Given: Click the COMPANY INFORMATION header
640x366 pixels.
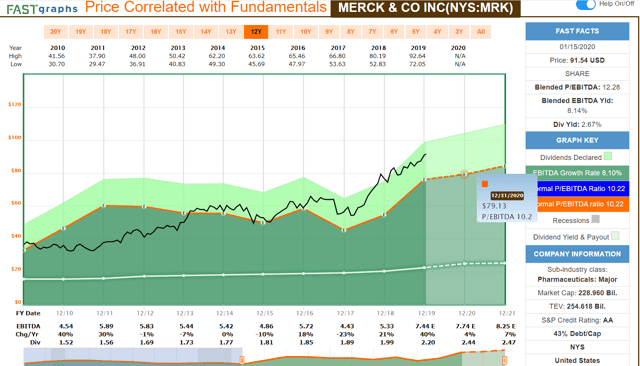Looking at the screenshot, I should (x=577, y=254).
